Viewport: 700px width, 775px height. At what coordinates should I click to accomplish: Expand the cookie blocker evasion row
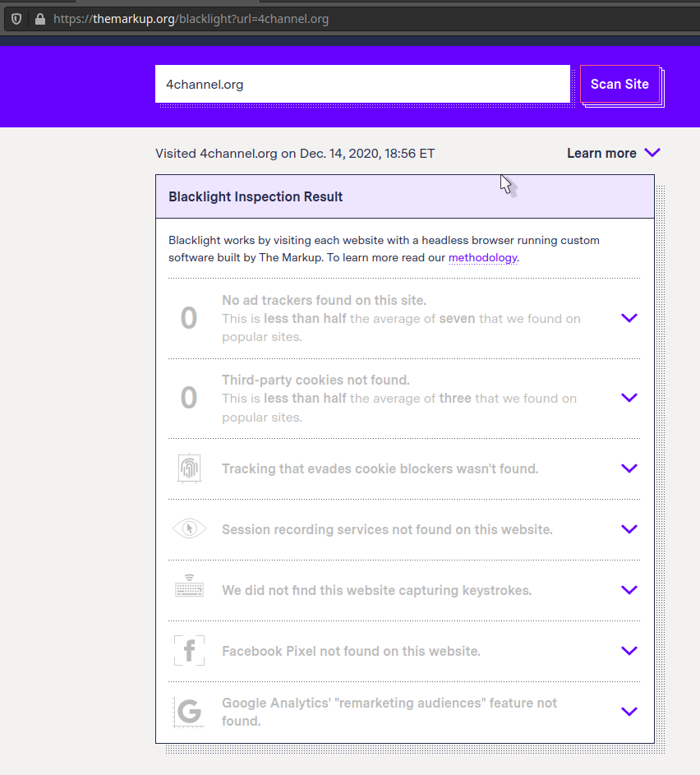[629, 468]
